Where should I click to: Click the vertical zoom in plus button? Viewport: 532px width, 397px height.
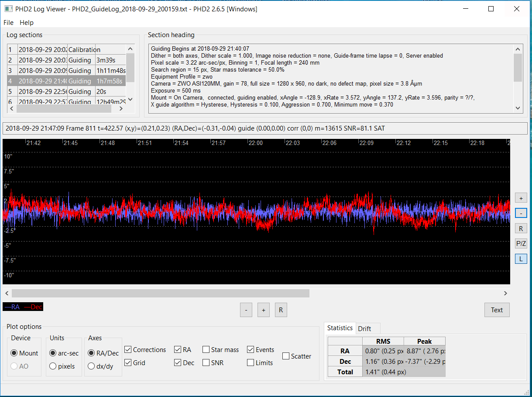coord(521,198)
